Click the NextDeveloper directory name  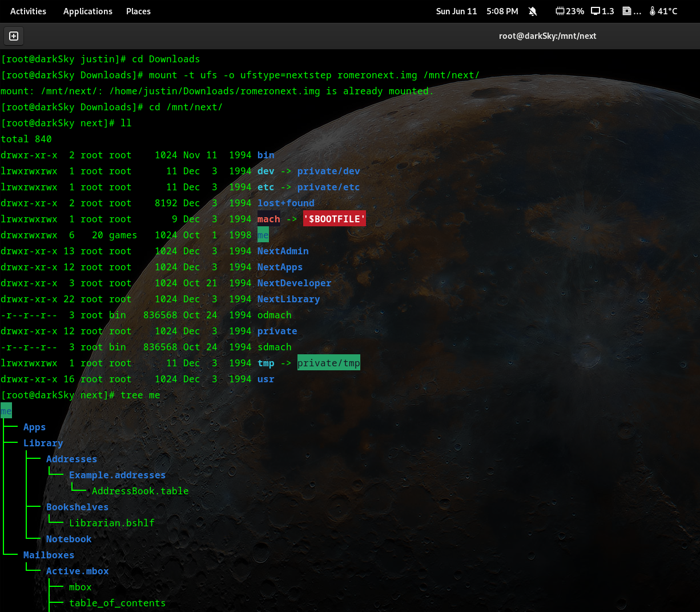[294, 283]
